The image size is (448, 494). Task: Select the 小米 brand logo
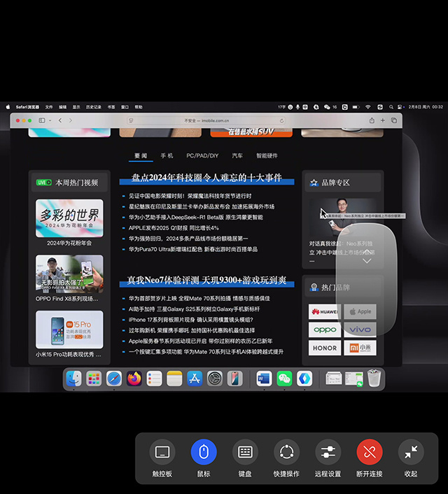(360, 348)
